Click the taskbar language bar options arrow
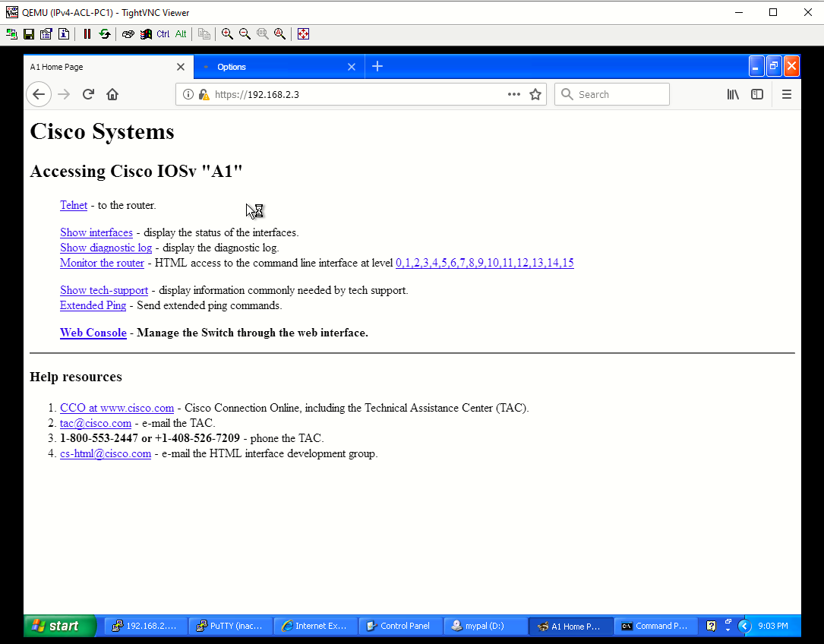824x644 pixels. 728,630
